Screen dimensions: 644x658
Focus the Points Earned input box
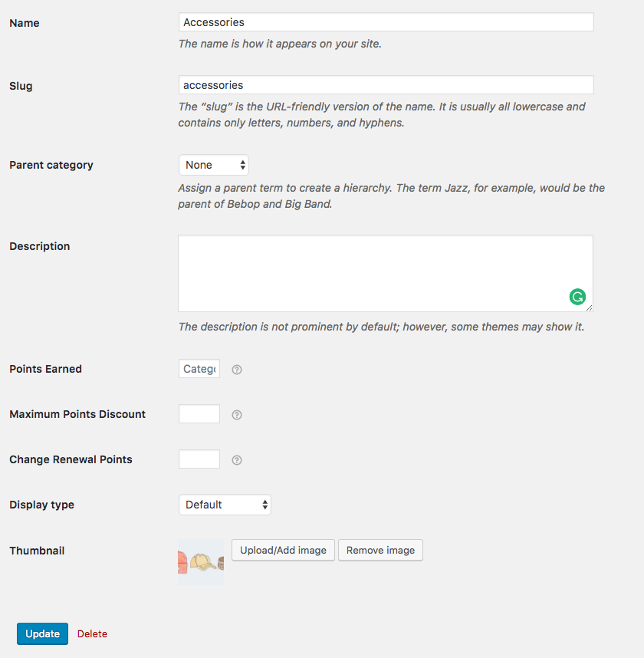(199, 369)
